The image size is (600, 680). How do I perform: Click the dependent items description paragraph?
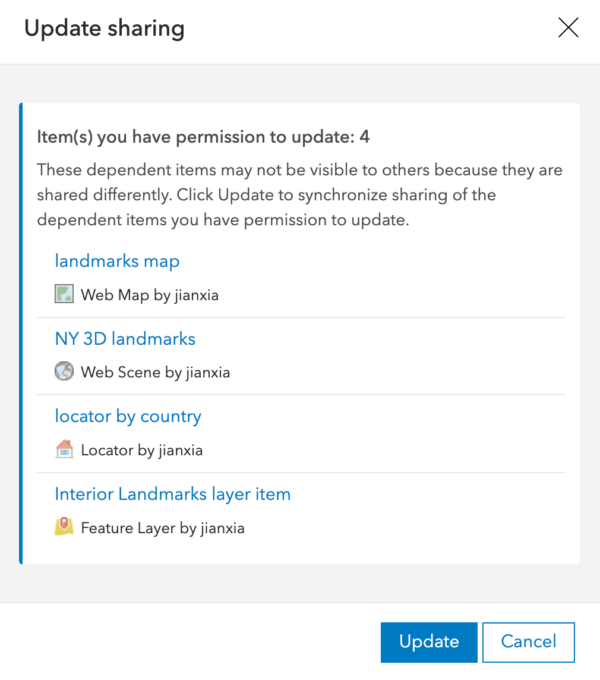[299, 195]
